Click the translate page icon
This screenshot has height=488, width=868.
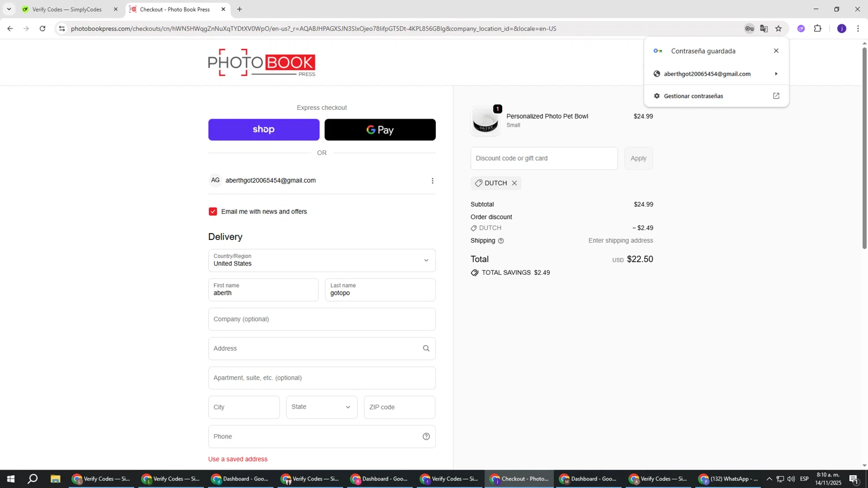pyautogui.click(x=764, y=28)
